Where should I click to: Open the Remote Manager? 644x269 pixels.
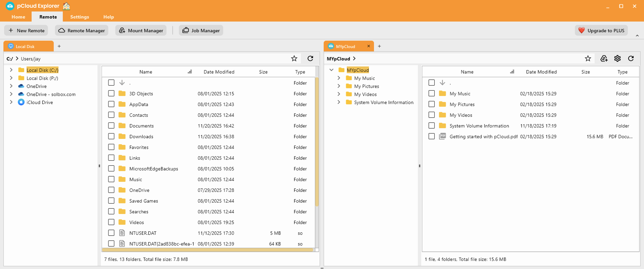82,30
